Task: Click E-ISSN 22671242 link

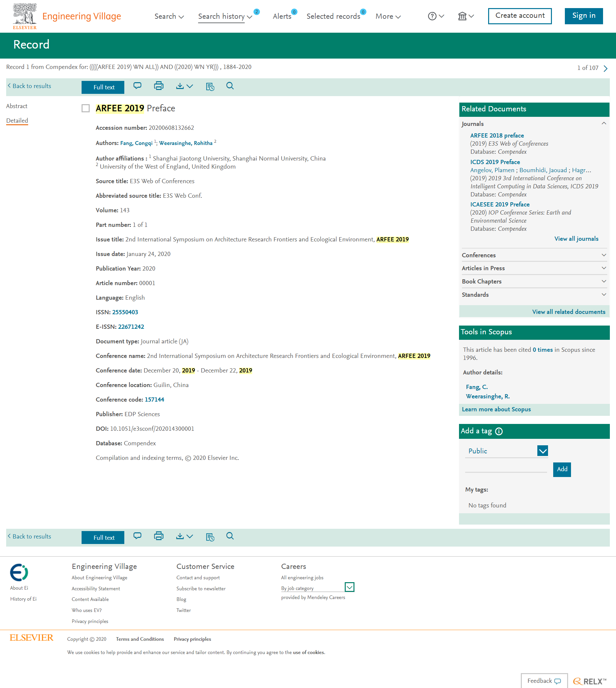Action: (131, 327)
